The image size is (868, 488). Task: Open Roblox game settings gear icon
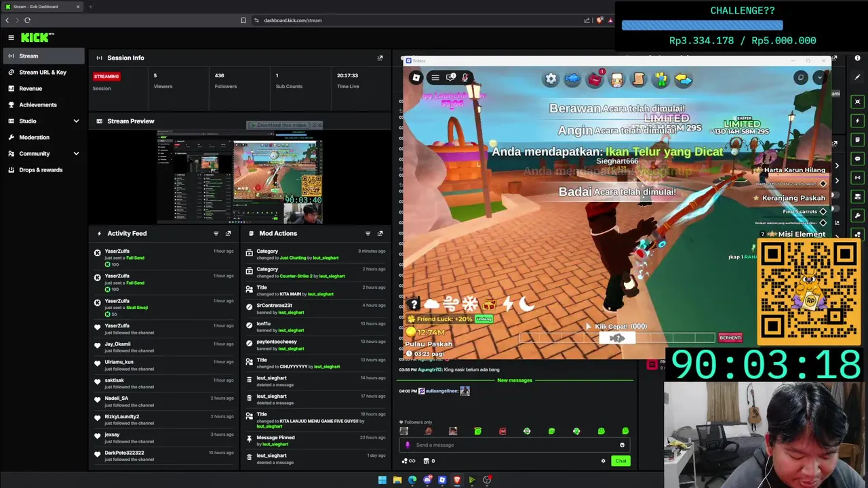pos(551,79)
